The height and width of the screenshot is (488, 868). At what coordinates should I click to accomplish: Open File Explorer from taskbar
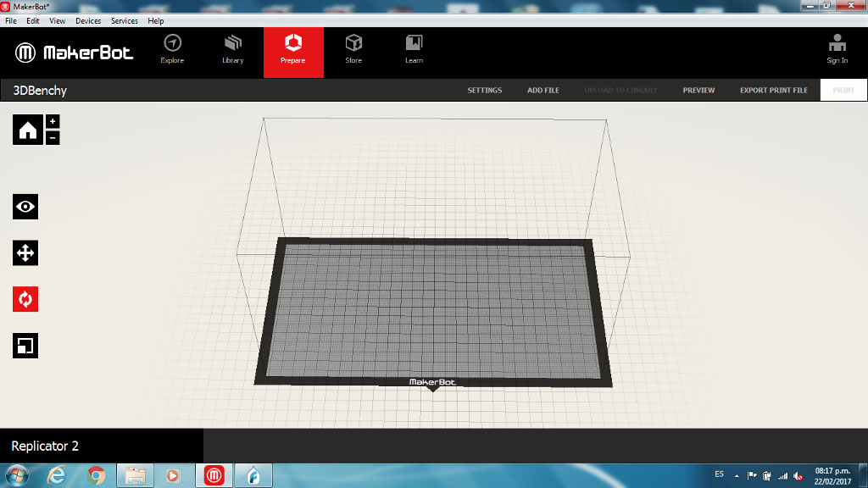(135, 475)
